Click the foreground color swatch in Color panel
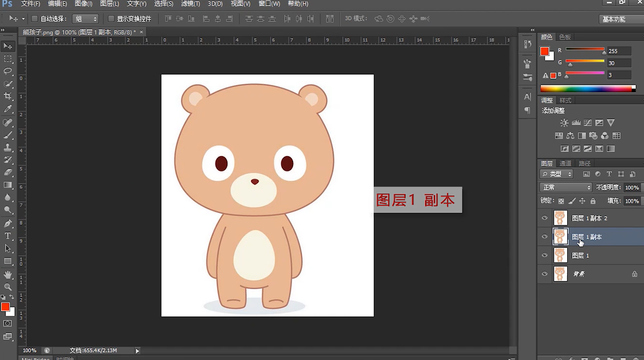Viewport: 644px width, 360px height. pos(544,51)
